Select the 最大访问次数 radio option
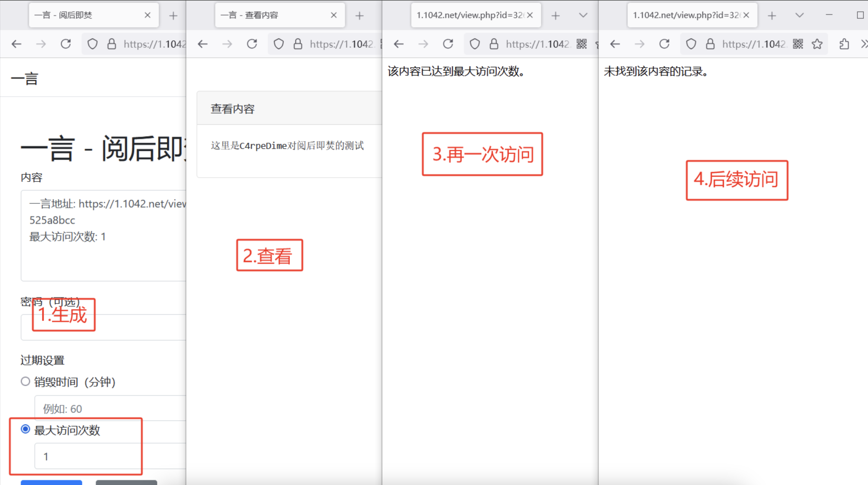868x485 pixels. (x=25, y=429)
